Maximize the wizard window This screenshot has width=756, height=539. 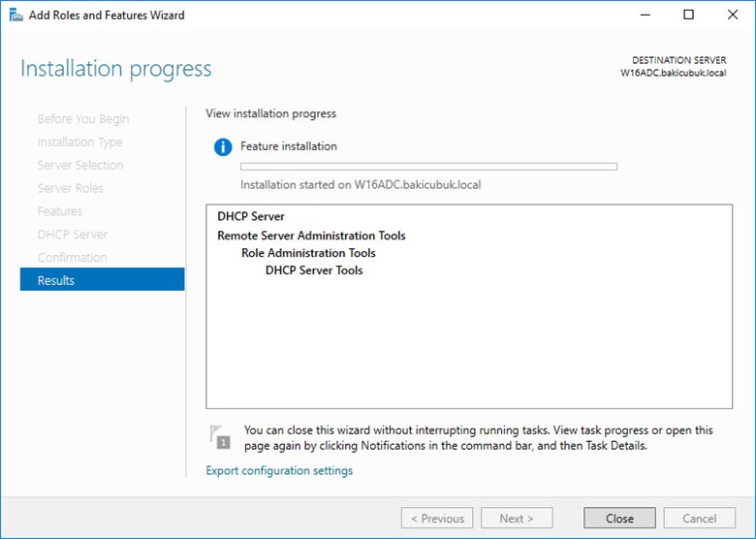pos(688,16)
